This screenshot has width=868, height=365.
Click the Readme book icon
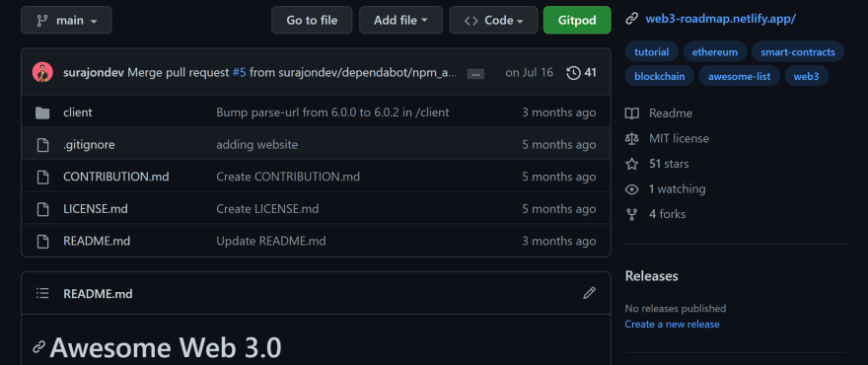click(x=631, y=113)
